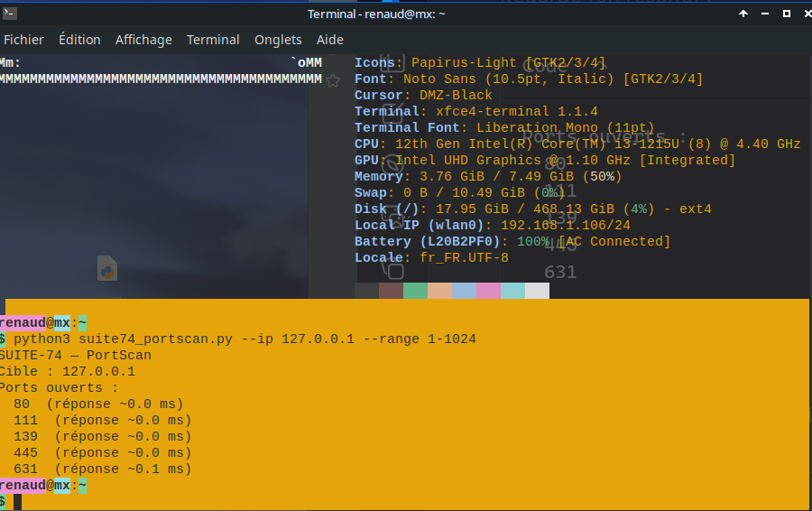Open the Édition menu

(x=79, y=40)
